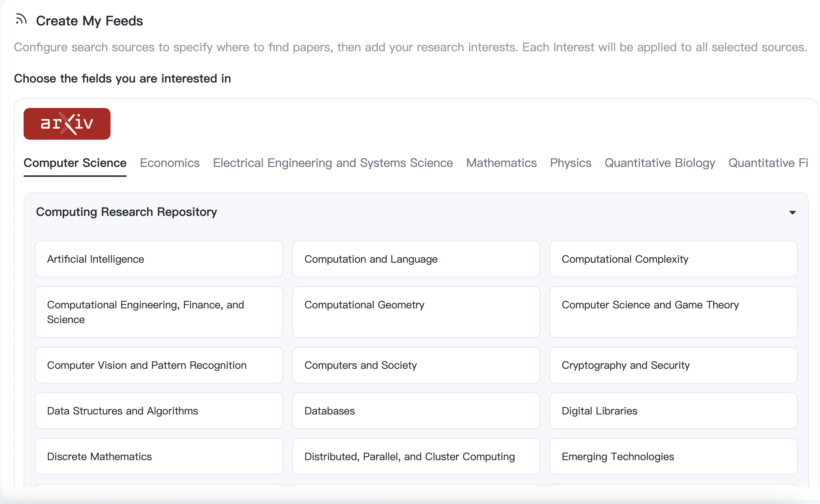
Task: Pick the Emerging Technologies field
Action: [x=673, y=456]
